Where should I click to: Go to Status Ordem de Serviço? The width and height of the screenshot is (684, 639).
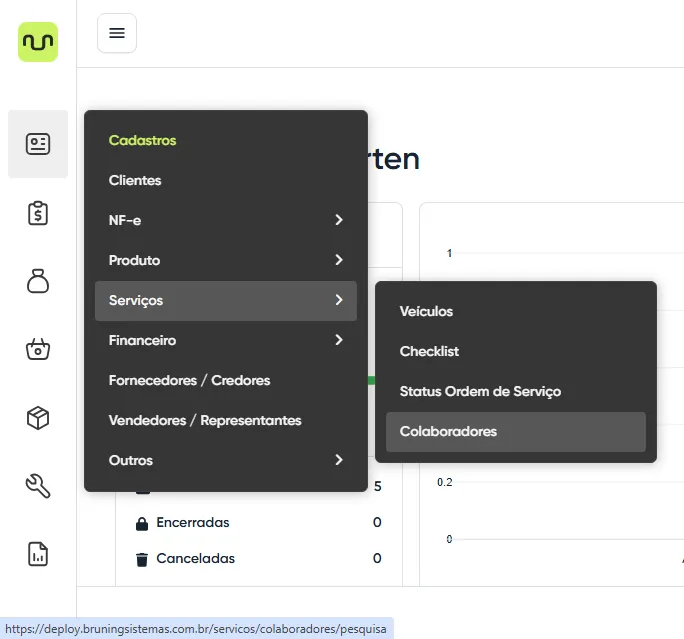tap(480, 391)
